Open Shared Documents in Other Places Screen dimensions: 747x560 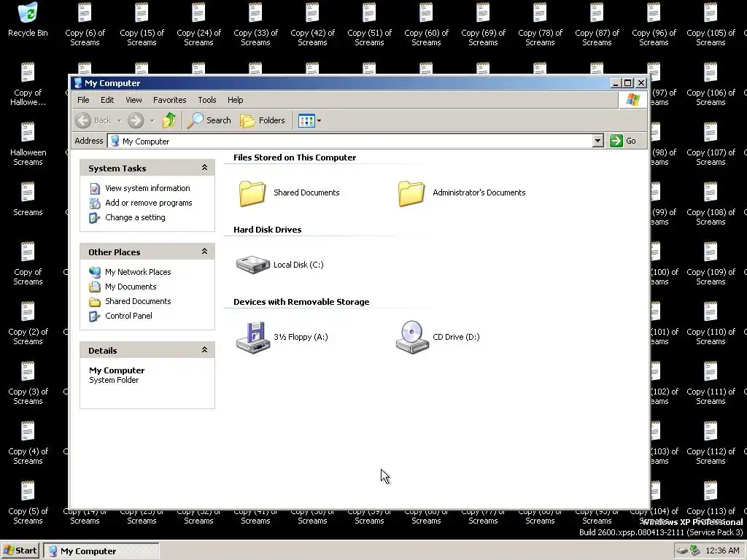coord(138,301)
